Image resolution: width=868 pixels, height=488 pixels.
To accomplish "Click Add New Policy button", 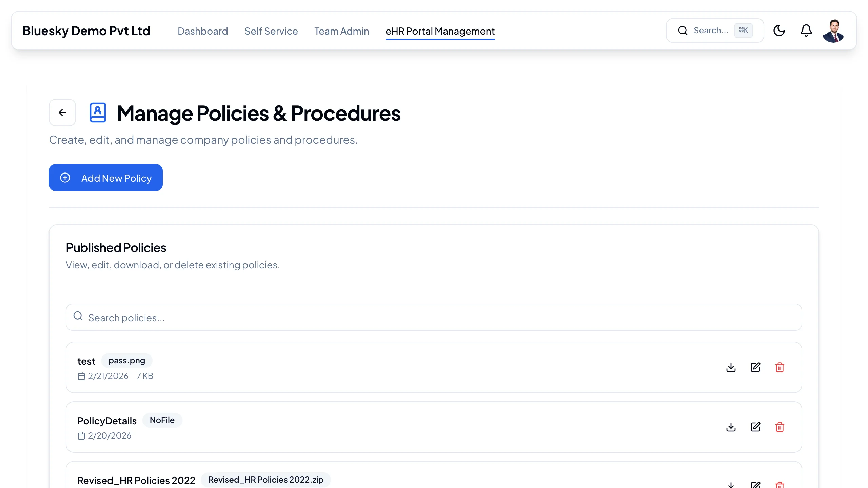I will click(106, 178).
